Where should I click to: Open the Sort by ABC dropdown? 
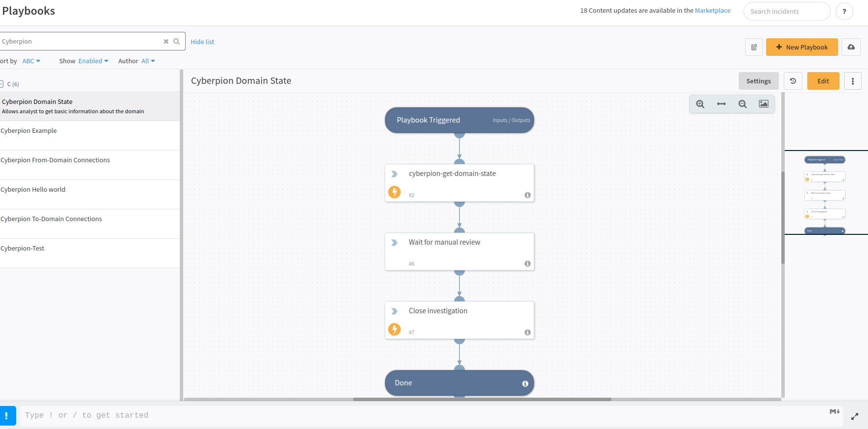click(31, 61)
